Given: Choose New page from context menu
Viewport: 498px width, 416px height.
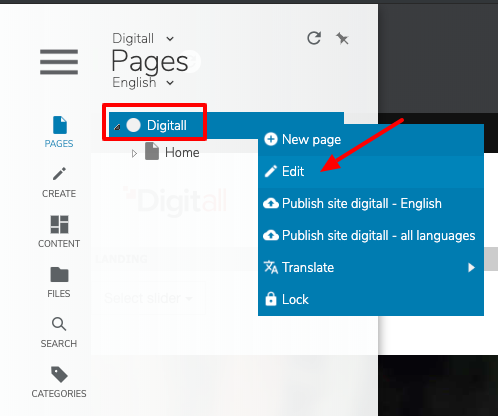Looking at the screenshot, I should point(371,140).
